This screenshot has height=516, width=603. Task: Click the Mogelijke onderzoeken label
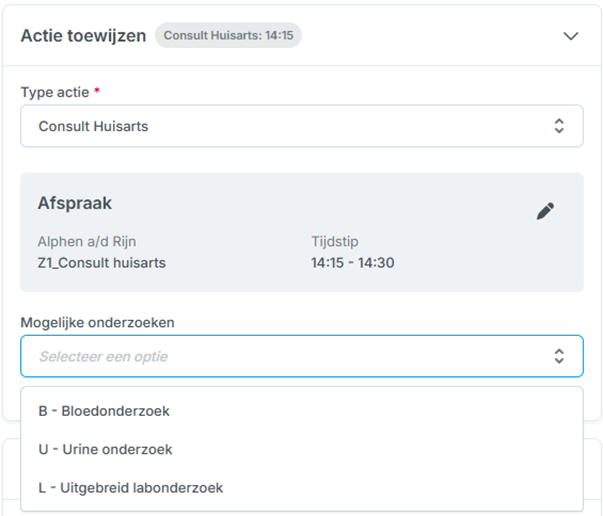click(98, 322)
